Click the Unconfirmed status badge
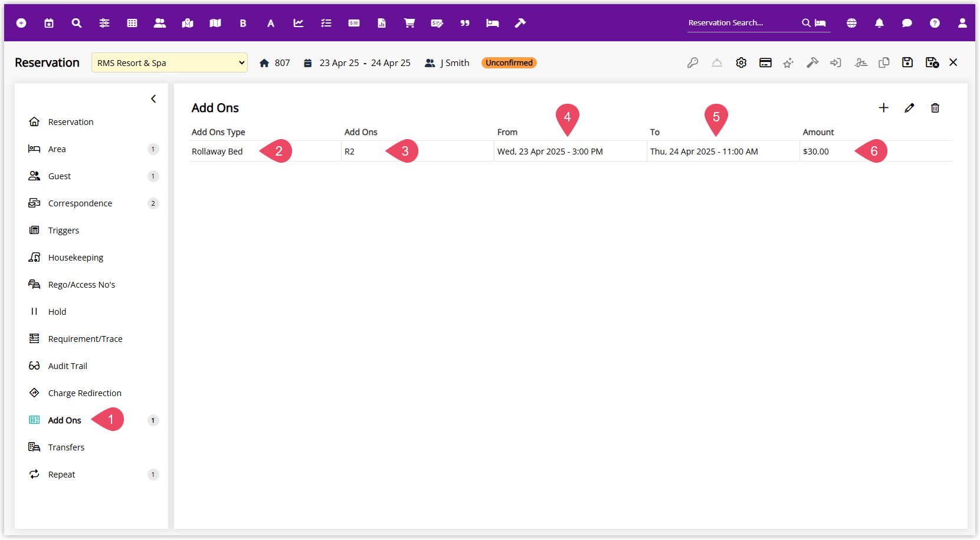 point(509,63)
